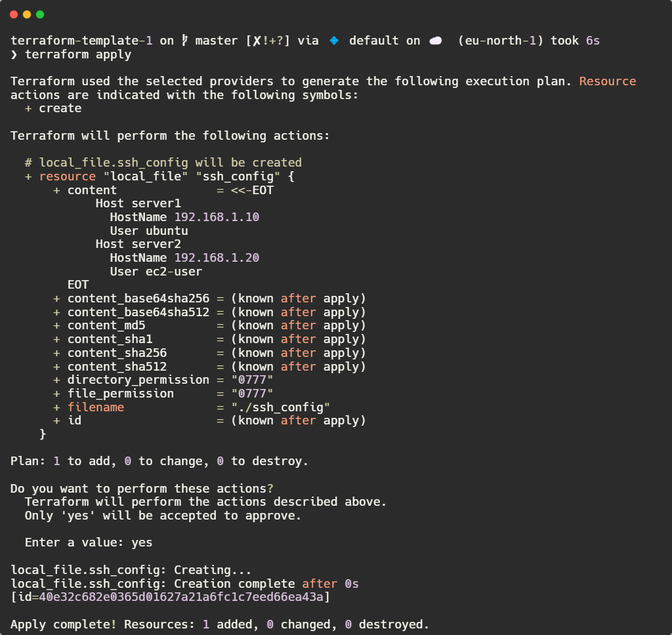Click the 'content_base64sha256' attribute name
Image resolution: width=672 pixels, height=635 pixels.
(138, 298)
